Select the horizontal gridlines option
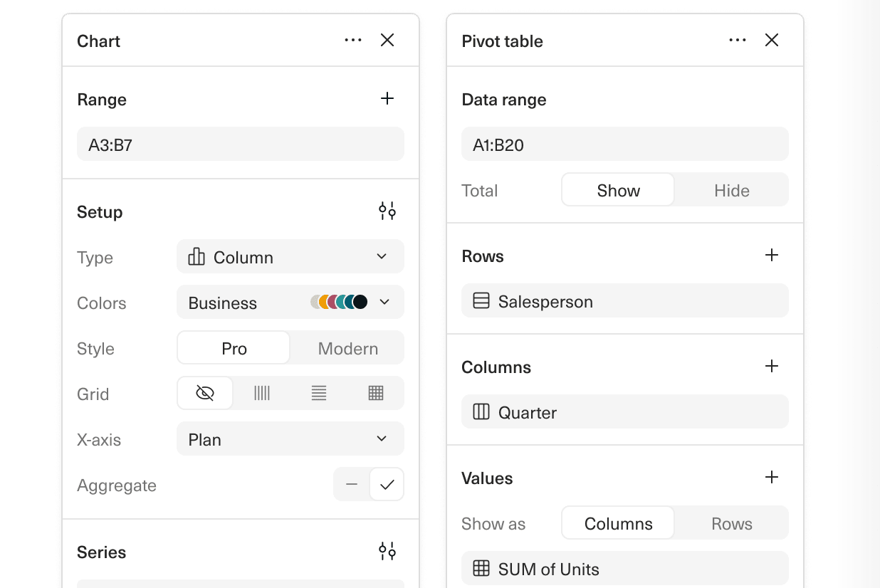 318,393
